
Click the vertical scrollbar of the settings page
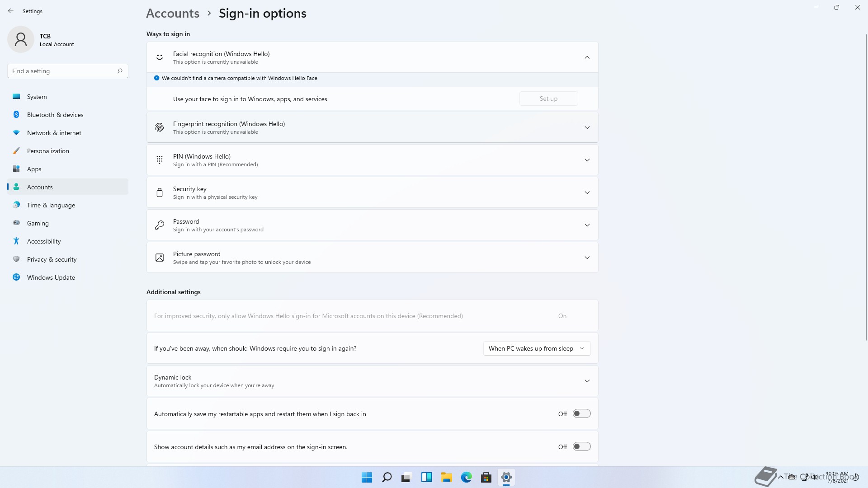point(866,188)
